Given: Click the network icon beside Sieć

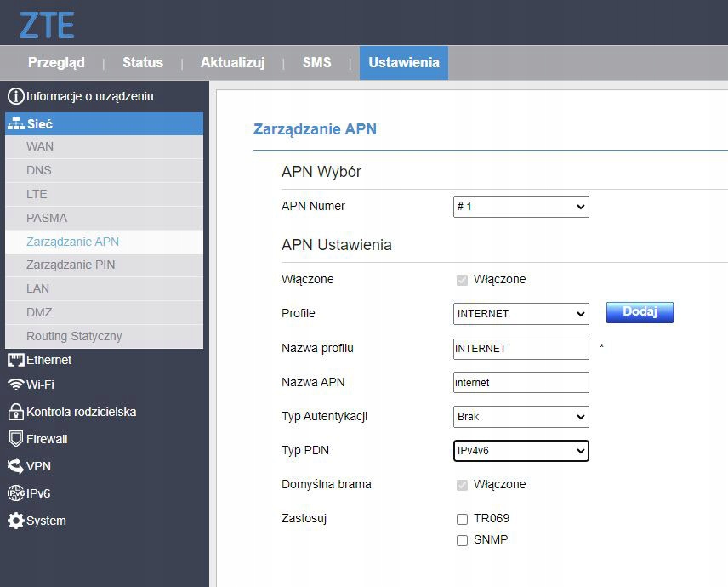Looking at the screenshot, I should tap(15, 124).
